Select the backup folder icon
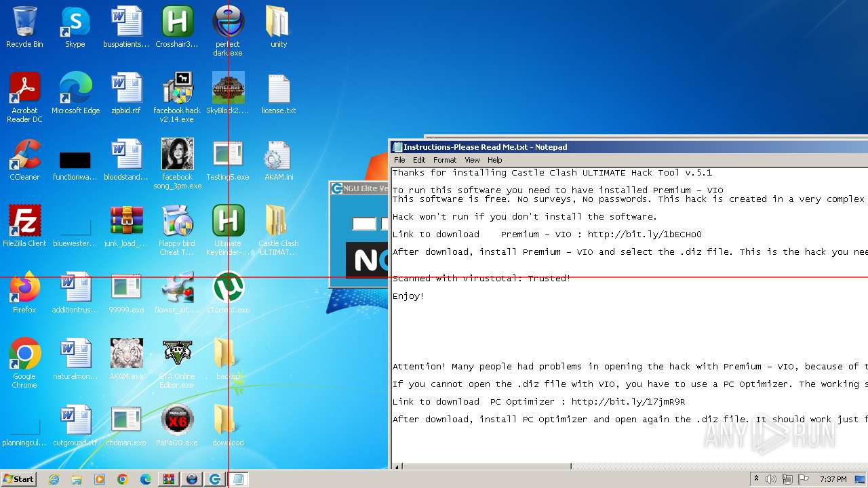Image resolution: width=868 pixels, height=488 pixels. [228, 359]
